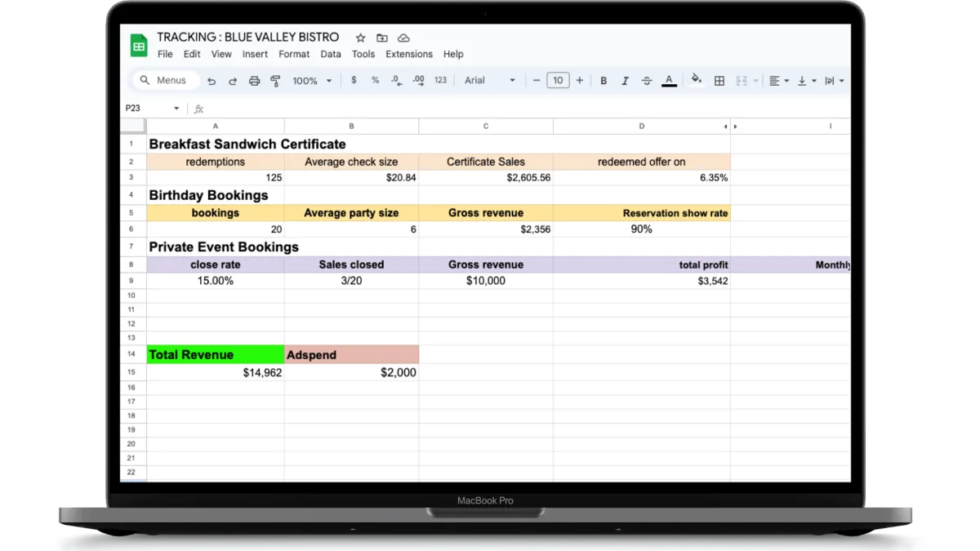Open the Data menu
Image resolution: width=980 pixels, height=551 pixels.
click(x=331, y=54)
